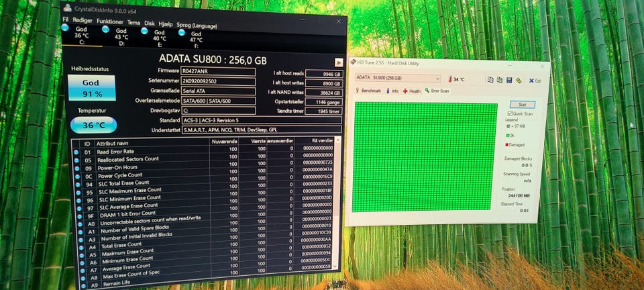Screen dimensions: 644x290
Task: Open the Disk menu
Action: tap(150, 23)
